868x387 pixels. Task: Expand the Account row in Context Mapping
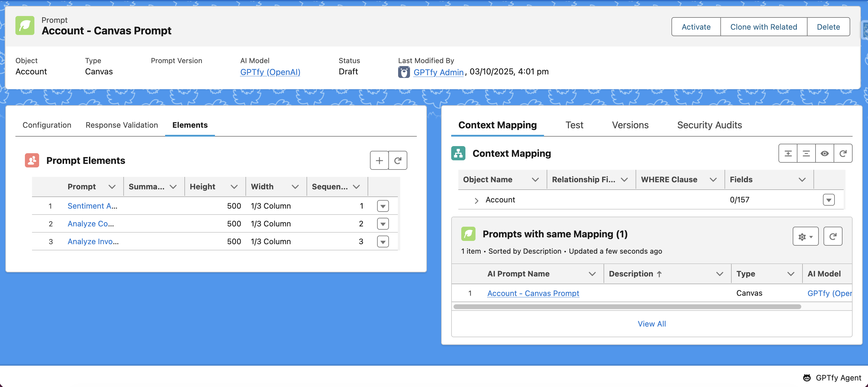[x=476, y=200]
